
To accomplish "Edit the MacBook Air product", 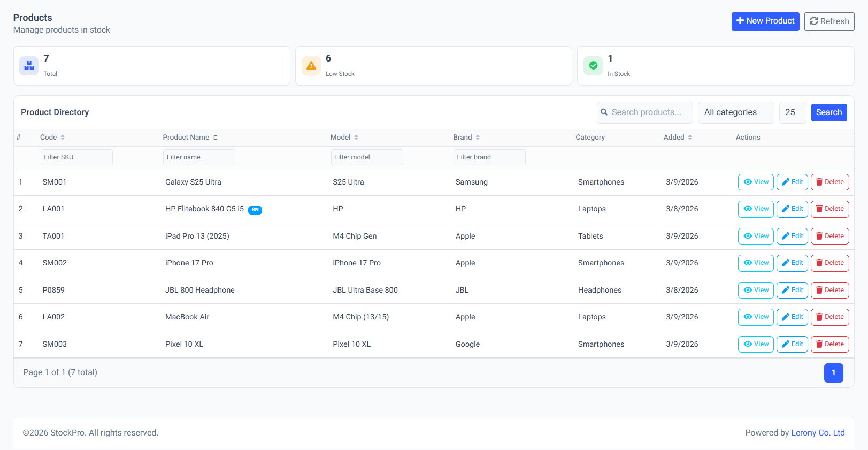I will point(792,317).
